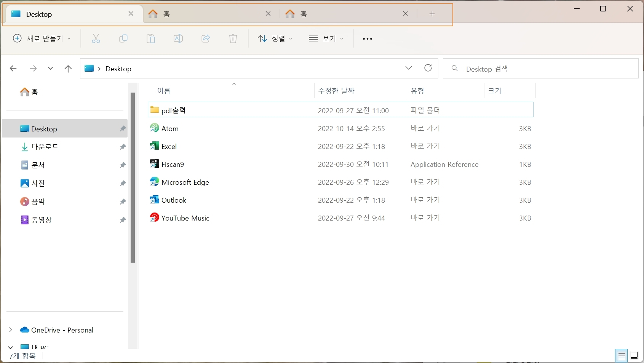Switch to large thumbnails view icon

click(x=634, y=356)
